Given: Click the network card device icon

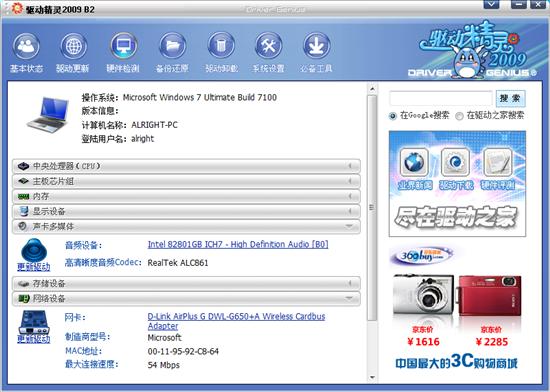Looking at the screenshot, I should (34, 322).
